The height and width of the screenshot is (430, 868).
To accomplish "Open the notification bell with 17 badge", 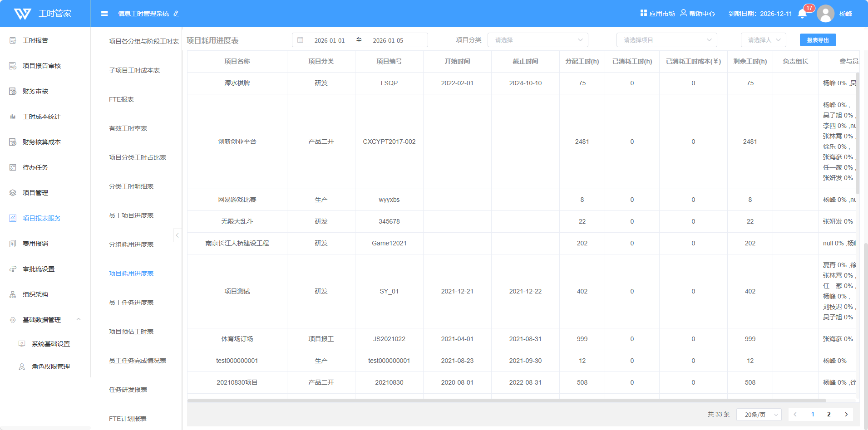I will (x=802, y=14).
